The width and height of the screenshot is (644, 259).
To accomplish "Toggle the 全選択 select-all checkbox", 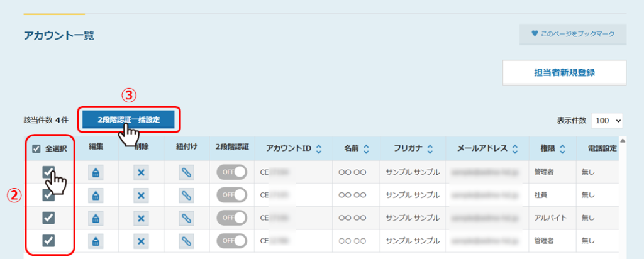I will (x=36, y=149).
